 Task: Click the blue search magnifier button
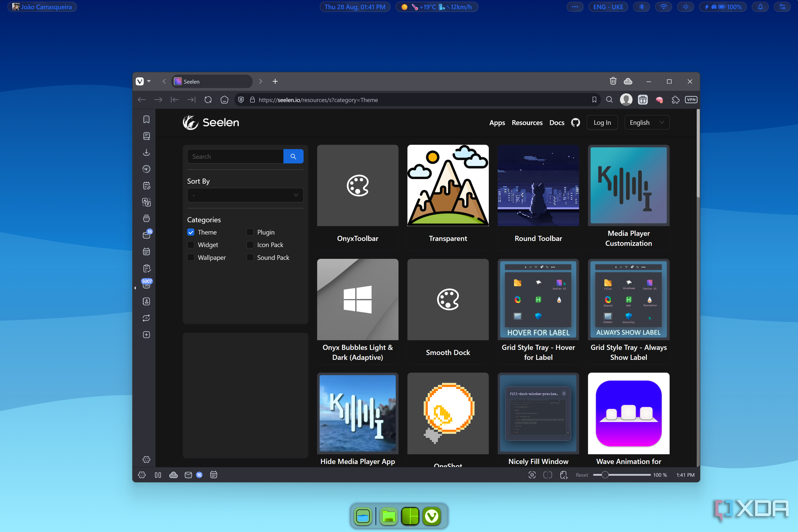pos(293,157)
